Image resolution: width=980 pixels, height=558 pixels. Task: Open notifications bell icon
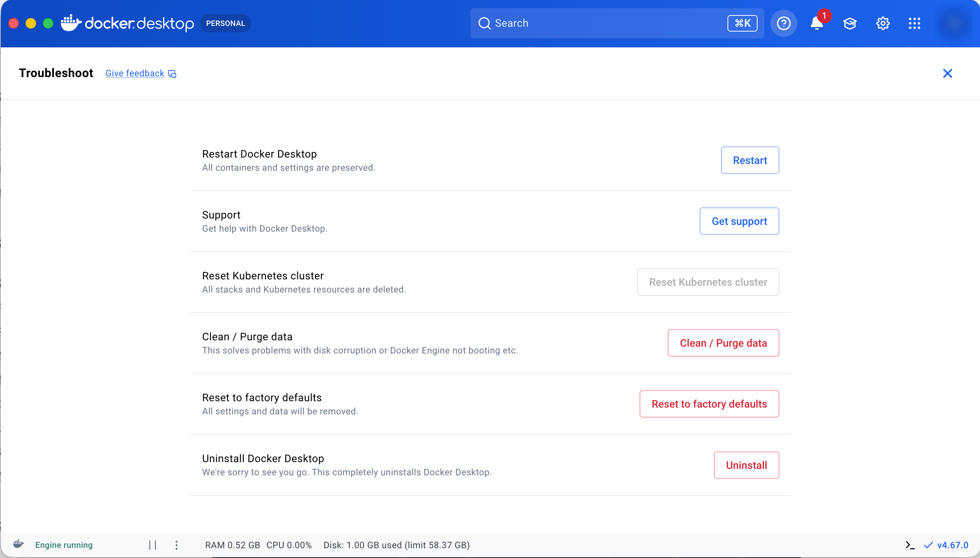click(817, 23)
